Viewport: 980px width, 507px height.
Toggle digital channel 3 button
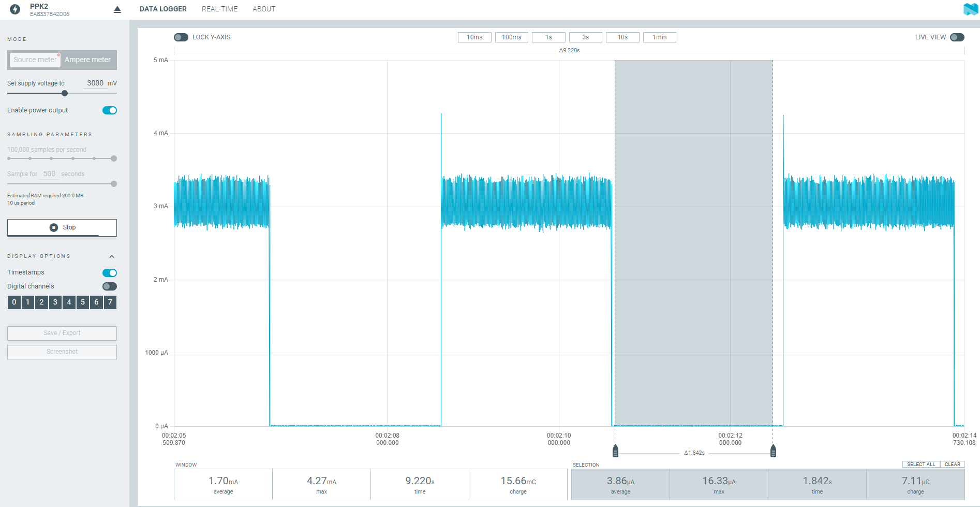point(55,302)
